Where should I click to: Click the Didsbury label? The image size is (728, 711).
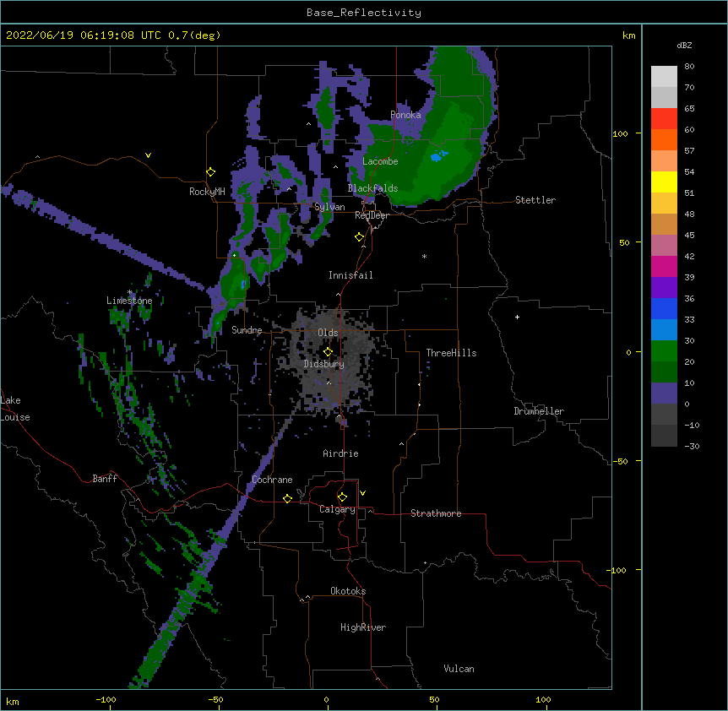[x=323, y=364]
